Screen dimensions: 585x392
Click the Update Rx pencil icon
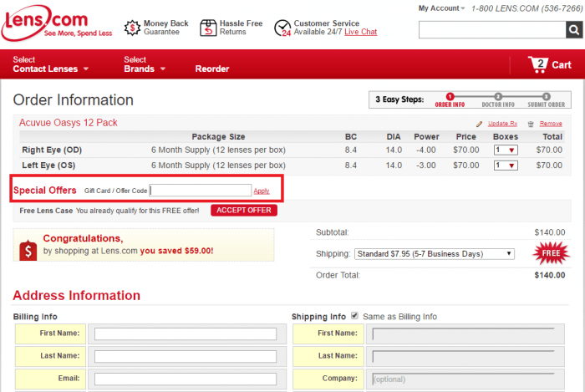click(480, 124)
